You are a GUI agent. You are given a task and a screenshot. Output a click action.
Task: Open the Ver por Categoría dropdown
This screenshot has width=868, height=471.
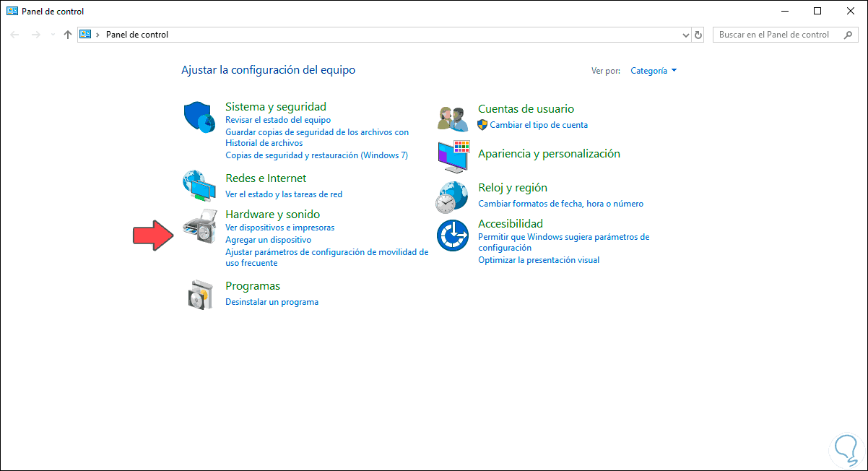[x=654, y=71]
